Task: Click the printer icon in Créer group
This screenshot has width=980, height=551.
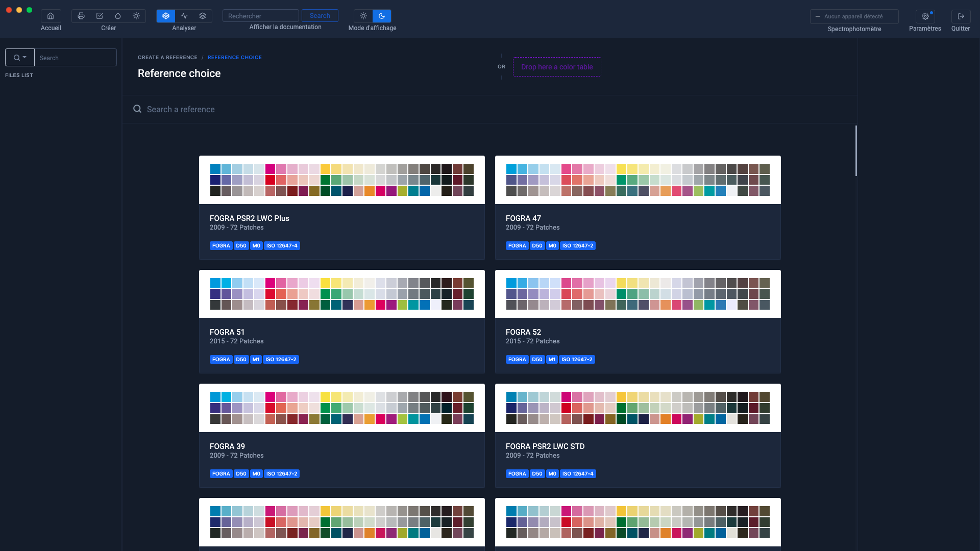Action: point(81,16)
